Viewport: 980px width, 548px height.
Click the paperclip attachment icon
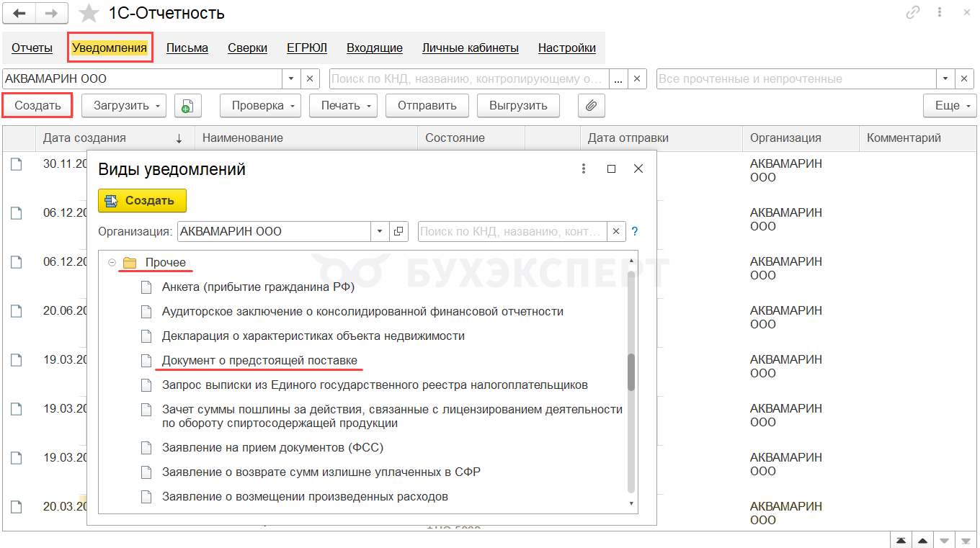pyautogui.click(x=591, y=106)
